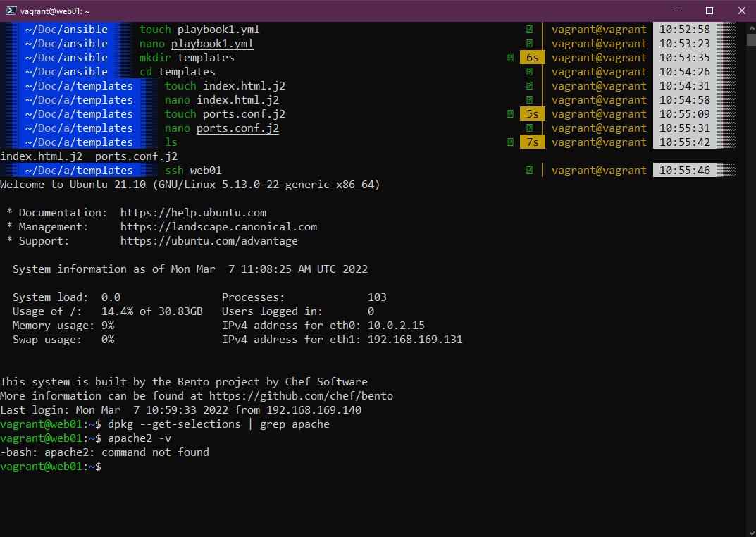
Task: Click the green icon beside "nano ports.conf.j2"
Action: (x=528, y=128)
